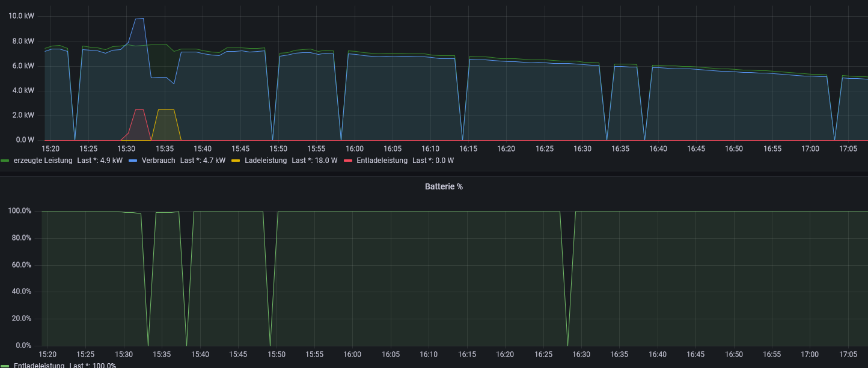Click the yellow Ladeleistung color swatch
Image resolution: width=868 pixels, height=368 pixels.
coord(236,161)
